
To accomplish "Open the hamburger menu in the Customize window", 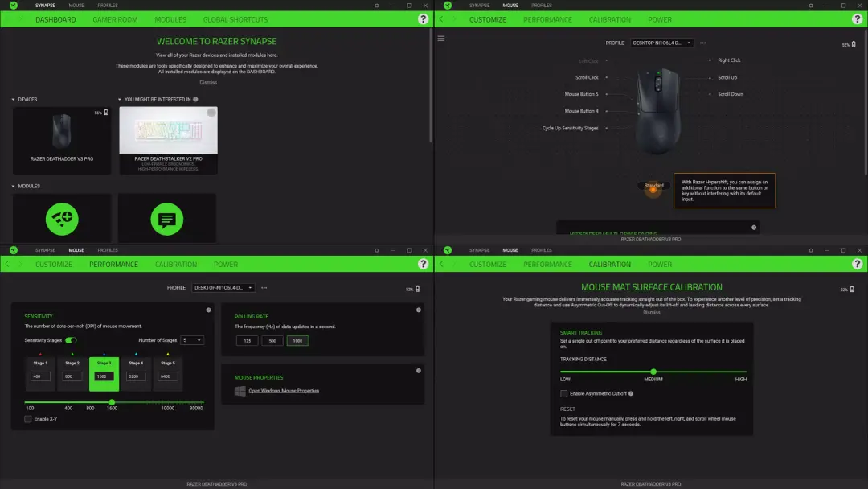I will click(441, 39).
